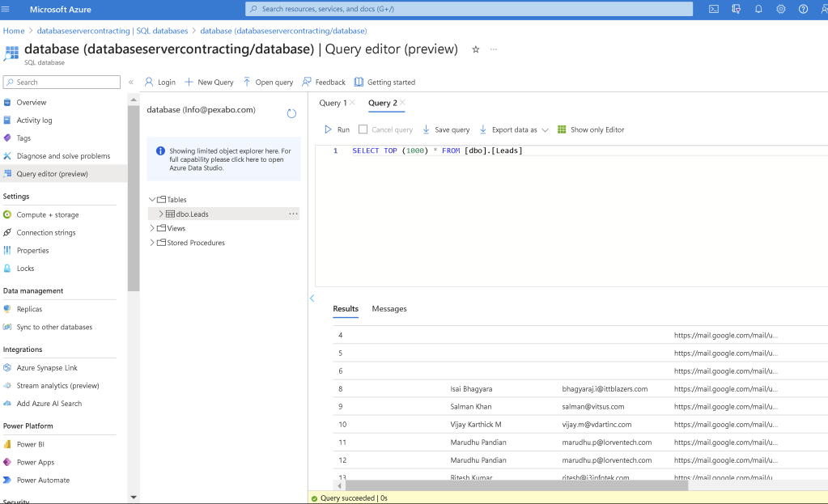Close the Query 2 tab
Screen dimensions: 828x504
click(x=402, y=103)
